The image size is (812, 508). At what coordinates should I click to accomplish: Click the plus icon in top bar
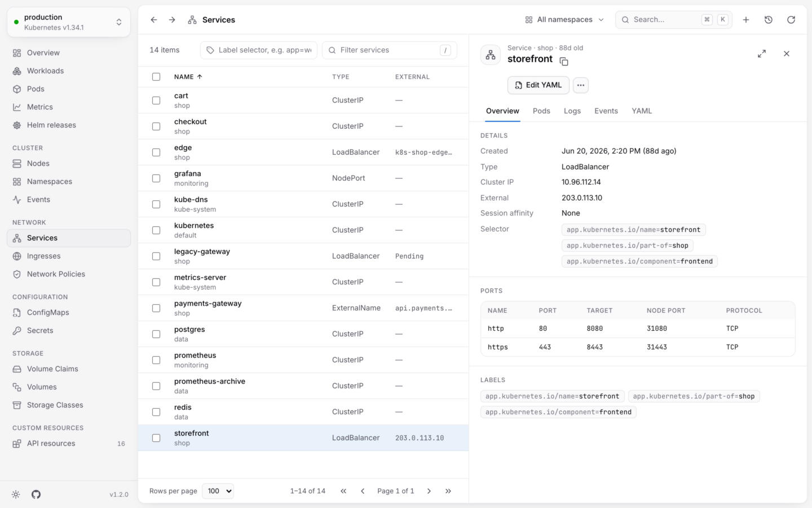click(x=746, y=20)
